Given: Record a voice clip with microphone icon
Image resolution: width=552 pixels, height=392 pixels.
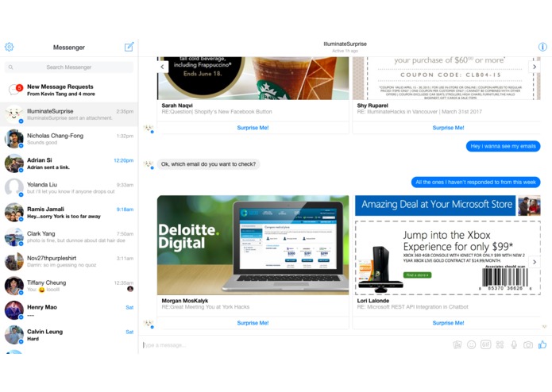Looking at the screenshot, I should tap(514, 345).
